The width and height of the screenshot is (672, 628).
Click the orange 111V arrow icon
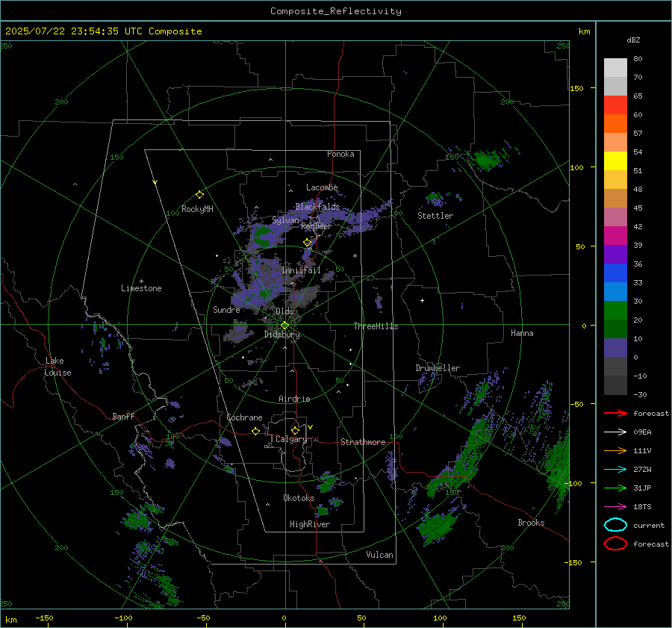click(x=615, y=450)
